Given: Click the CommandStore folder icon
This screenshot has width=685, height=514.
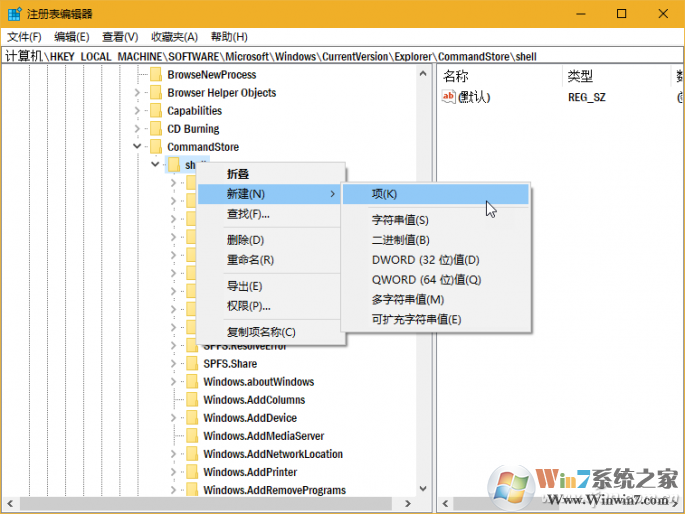Looking at the screenshot, I should coord(154,147).
